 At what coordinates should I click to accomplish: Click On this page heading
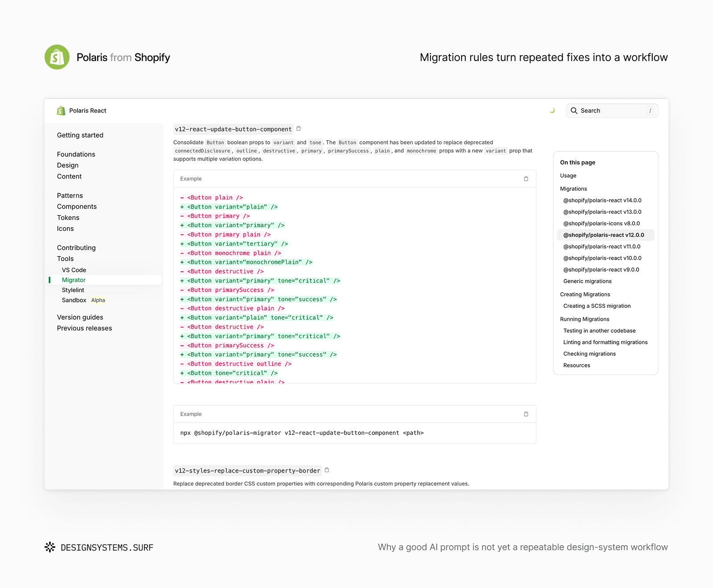click(578, 163)
